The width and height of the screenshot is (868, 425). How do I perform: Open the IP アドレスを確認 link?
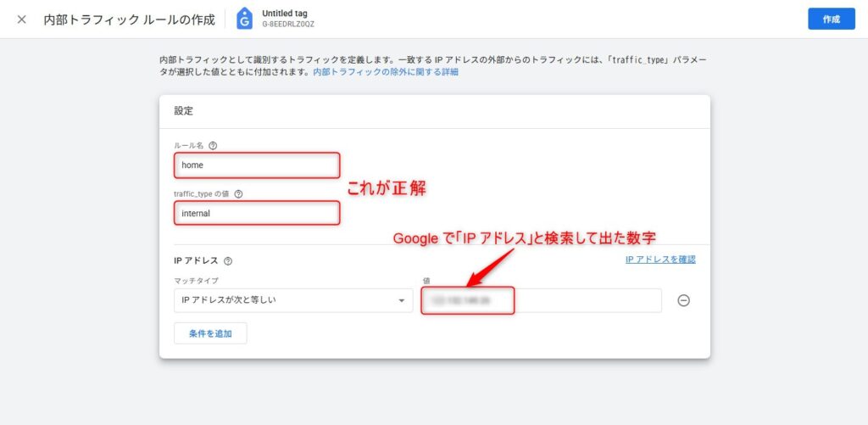pos(660,260)
